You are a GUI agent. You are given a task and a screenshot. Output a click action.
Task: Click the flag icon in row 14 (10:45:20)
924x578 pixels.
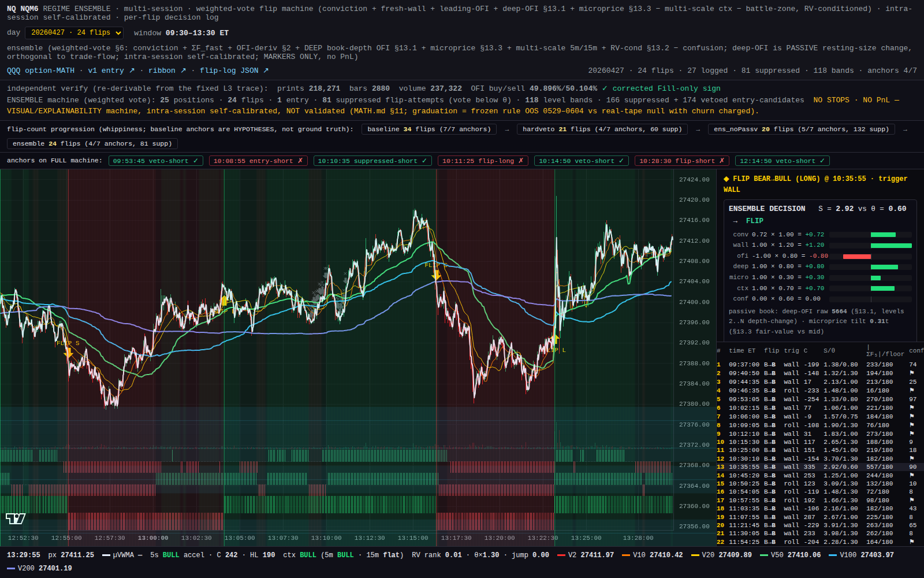pyautogui.click(x=912, y=476)
